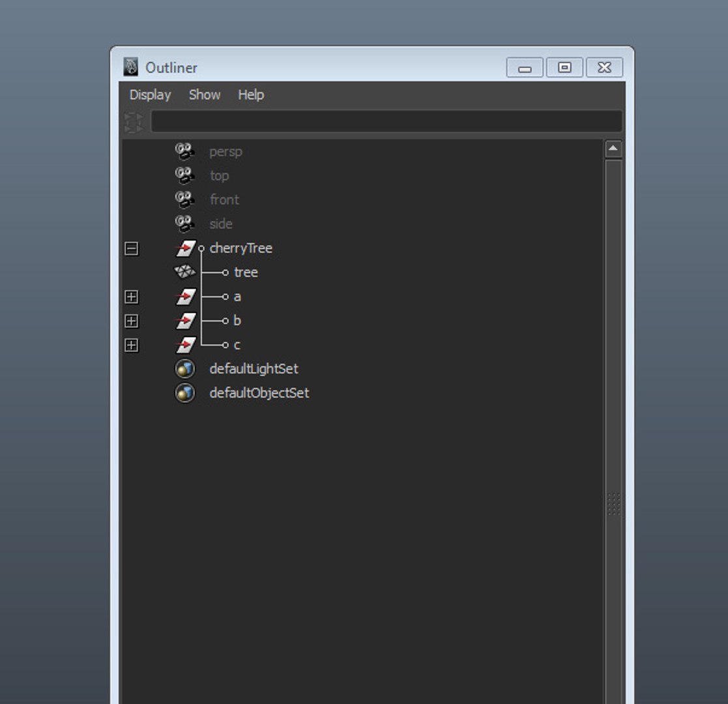Screen dimensions: 728x704
Task: Select the cherryTree label
Action: (x=240, y=248)
